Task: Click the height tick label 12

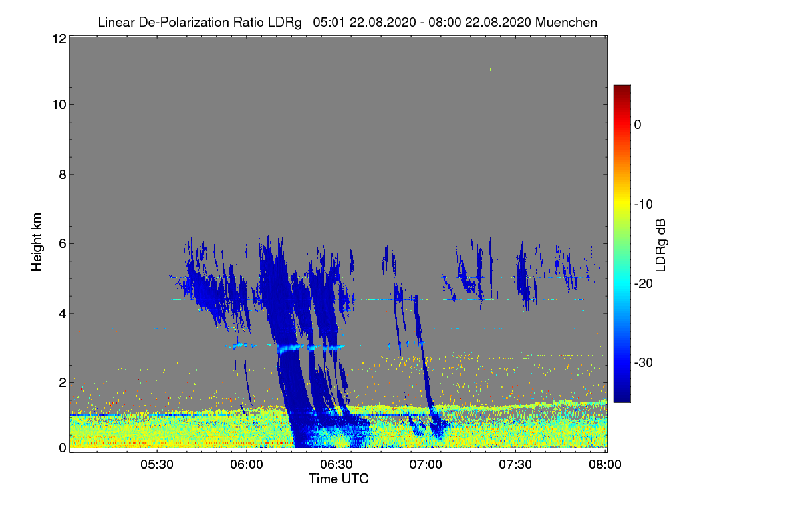Action: [59, 39]
